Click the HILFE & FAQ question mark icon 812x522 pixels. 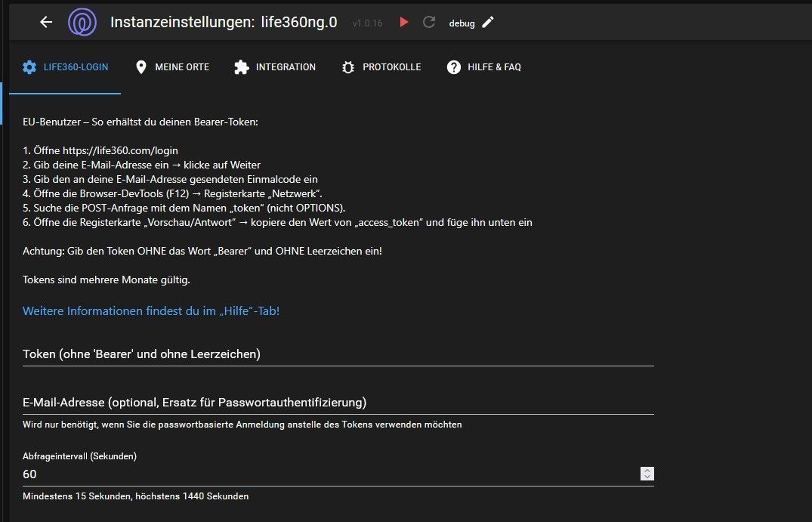454,66
